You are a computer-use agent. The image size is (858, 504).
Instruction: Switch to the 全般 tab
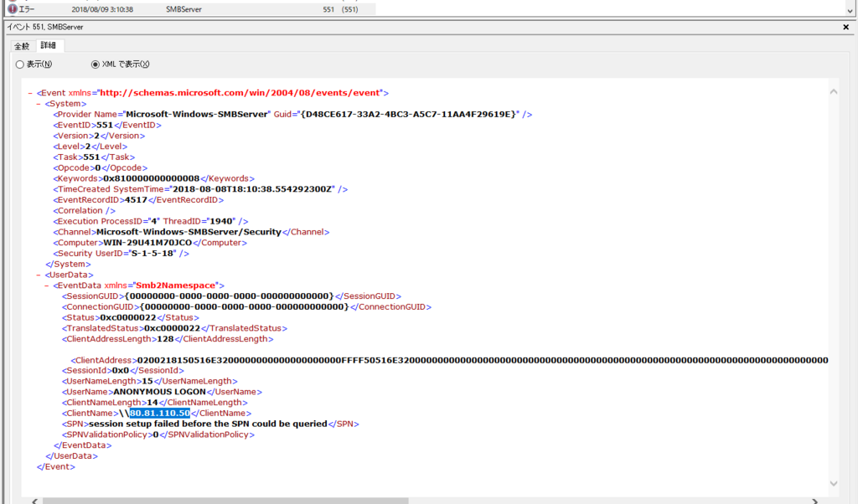22,46
